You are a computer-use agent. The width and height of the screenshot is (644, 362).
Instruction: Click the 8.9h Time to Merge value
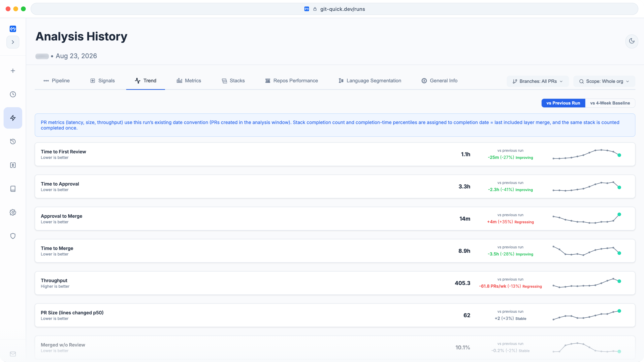point(464,251)
